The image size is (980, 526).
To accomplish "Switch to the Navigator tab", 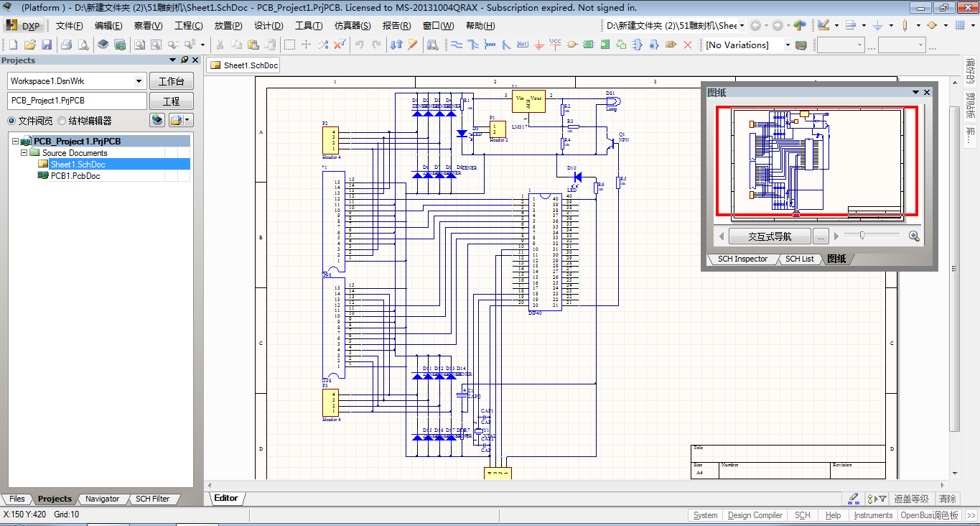I will tap(102, 499).
